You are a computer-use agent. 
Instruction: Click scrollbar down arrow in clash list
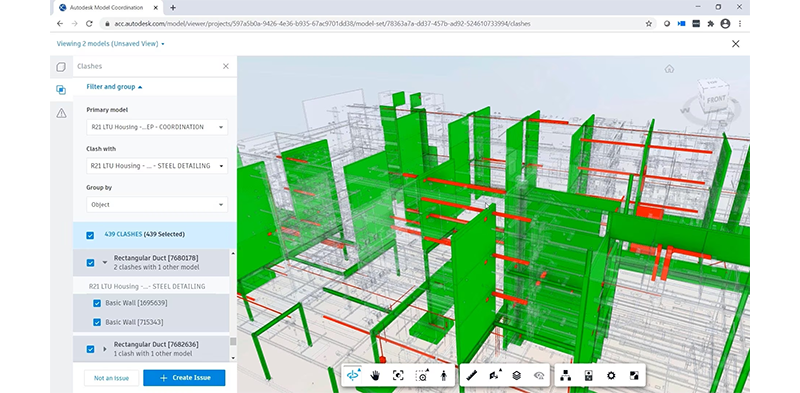(x=233, y=358)
